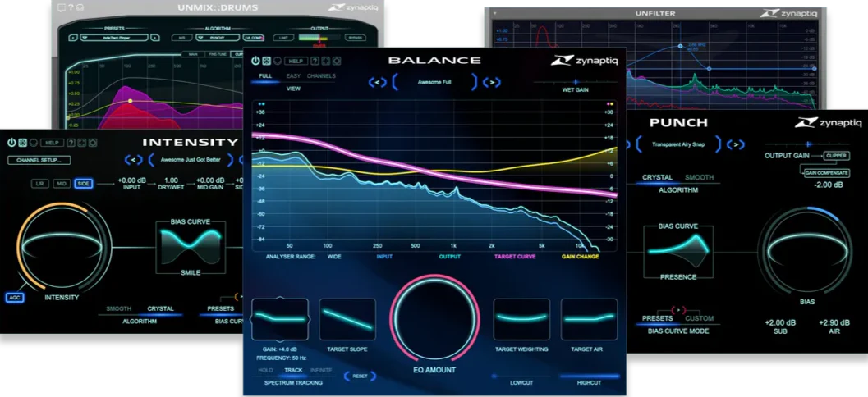Click the EQ AMOUNT knob in Balance
The image size is (868, 397).
(434, 318)
